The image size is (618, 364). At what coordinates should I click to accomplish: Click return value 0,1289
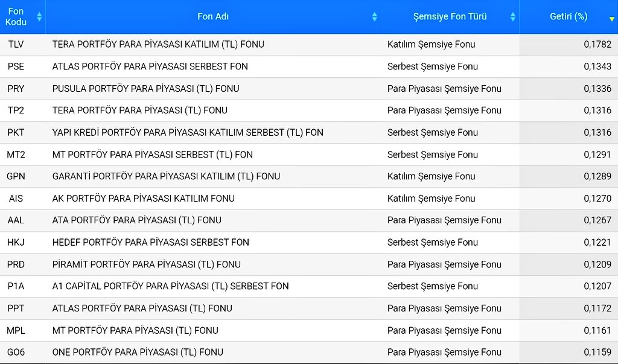pos(597,176)
